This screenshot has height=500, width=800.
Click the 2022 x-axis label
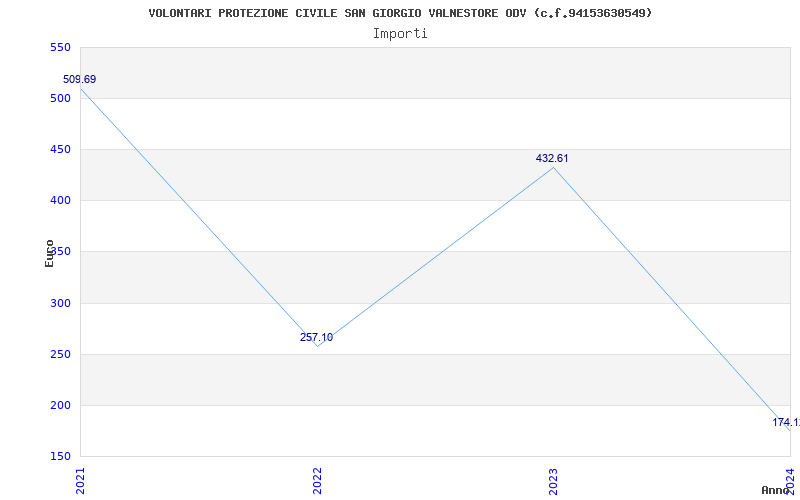tap(317, 481)
